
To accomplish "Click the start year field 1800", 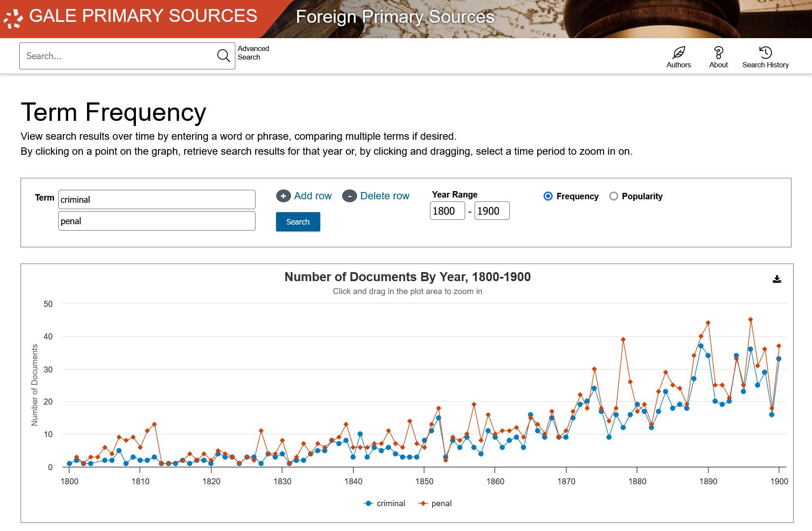I will click(x=447, y=211).
